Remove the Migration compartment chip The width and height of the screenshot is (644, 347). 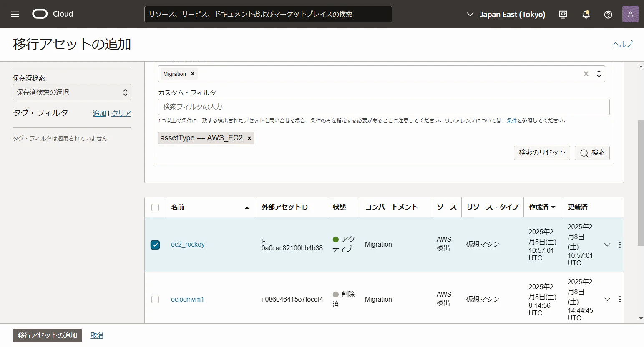[x=193, y=74]
